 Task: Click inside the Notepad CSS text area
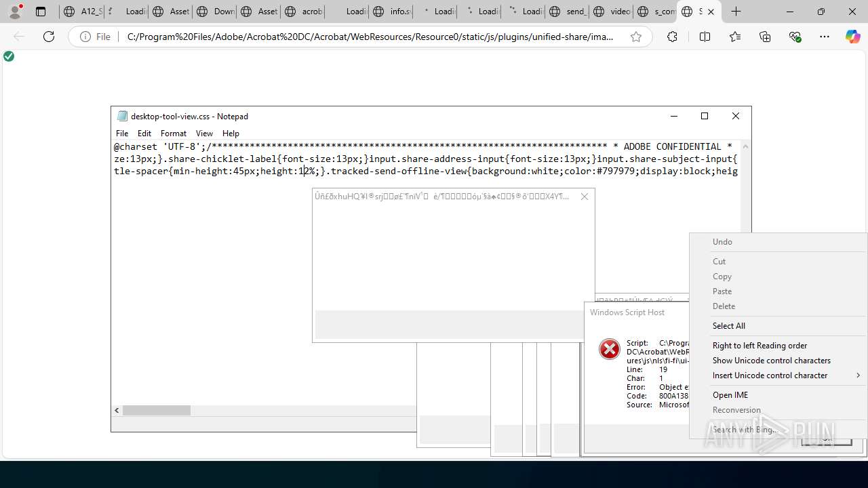point(426,272)
